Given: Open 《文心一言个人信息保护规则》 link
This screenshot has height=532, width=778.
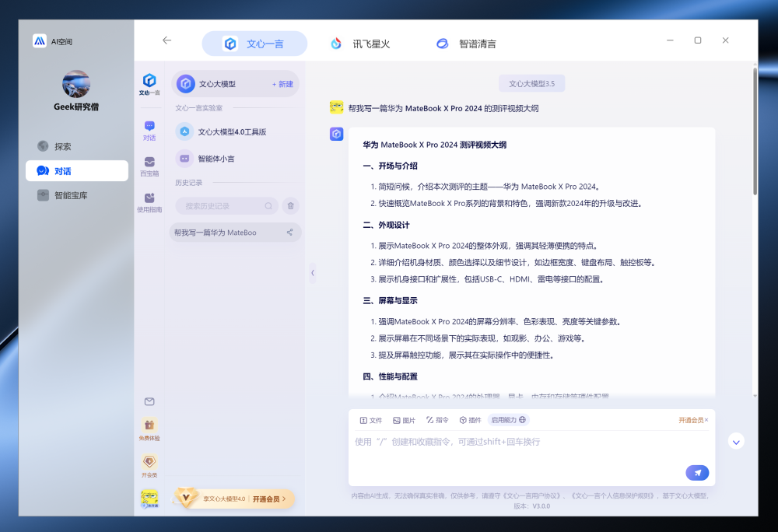Looking at the screenshot, I should coord(613,495).
